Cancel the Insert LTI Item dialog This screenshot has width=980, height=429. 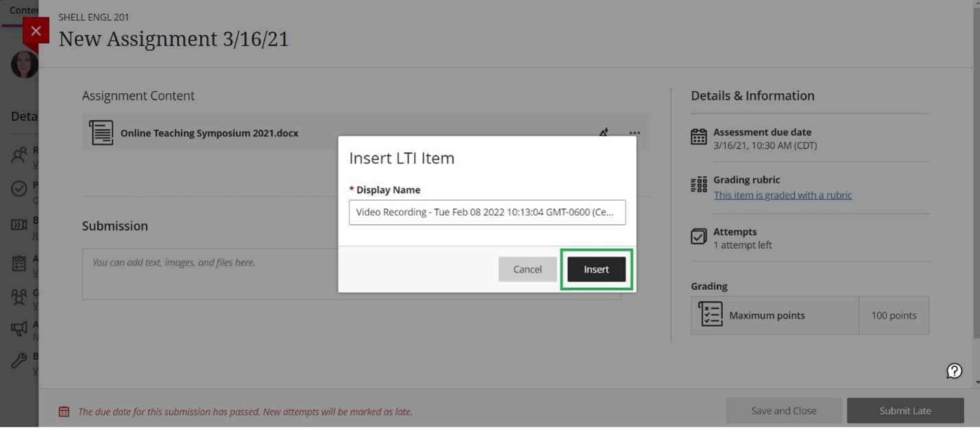click(x=527, y=269)
